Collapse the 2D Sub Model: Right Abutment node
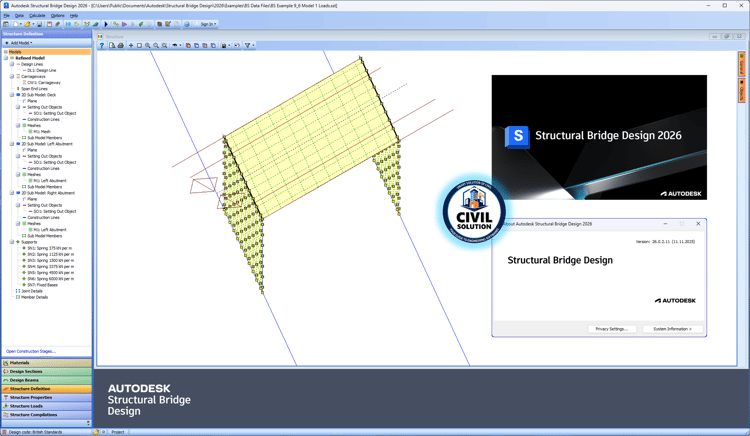The height and width of the screenshot is (436, 750). coord(12,193)
